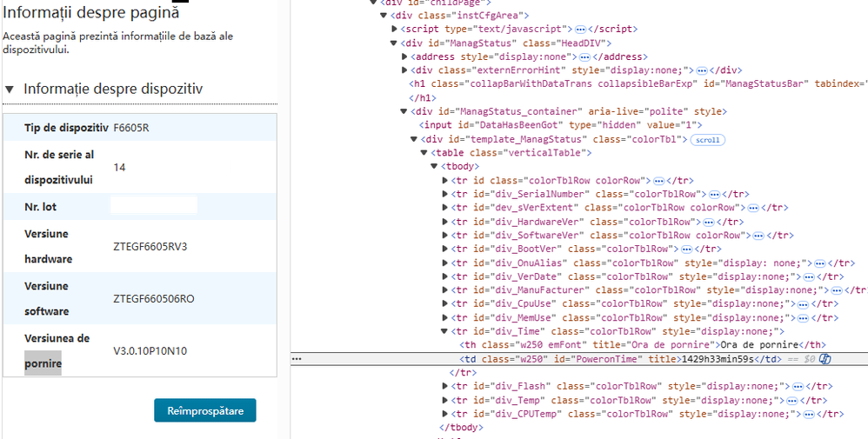
Task: Click ellipsis badge in div_Flash row
Action: [x=798, y=387]
